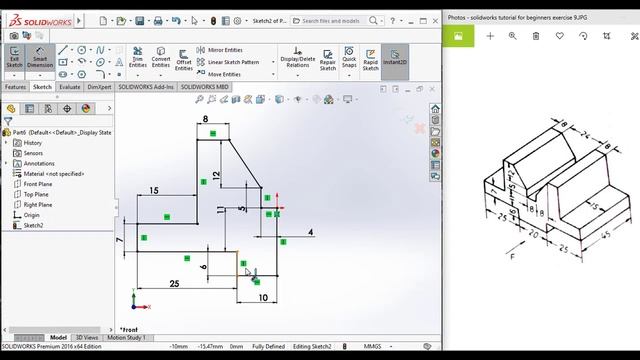This screenshot has width=640, height=360.
Task: Open Display/Delete Relations
Action: tap(298, 57)
